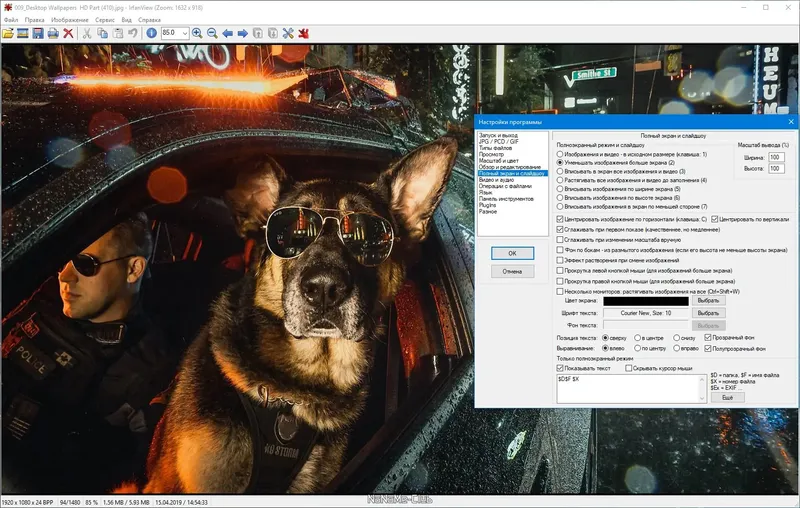This screenshot has height=508, width=800.
Task: Select the 'Видео и аудио' settings category
Action: (496, 180)
